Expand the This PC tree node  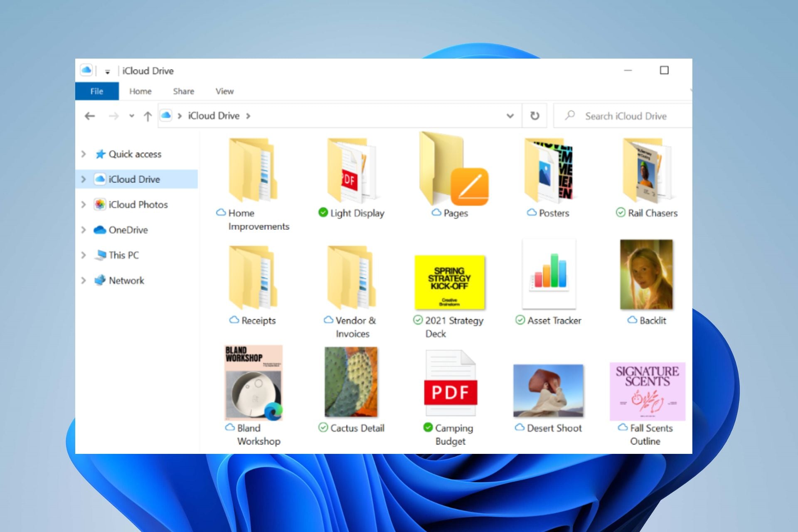pyautogui.click(x=84, y=255)
